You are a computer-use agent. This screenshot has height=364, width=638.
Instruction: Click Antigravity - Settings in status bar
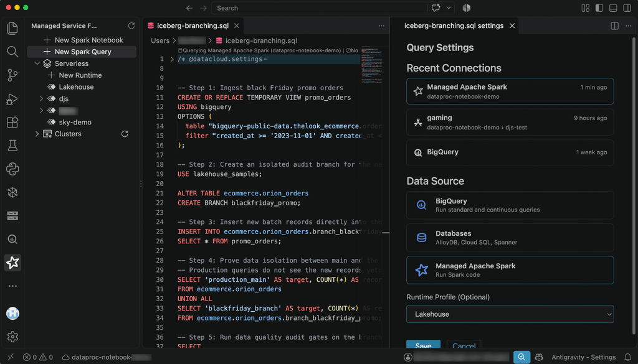(x=583, y=357)
